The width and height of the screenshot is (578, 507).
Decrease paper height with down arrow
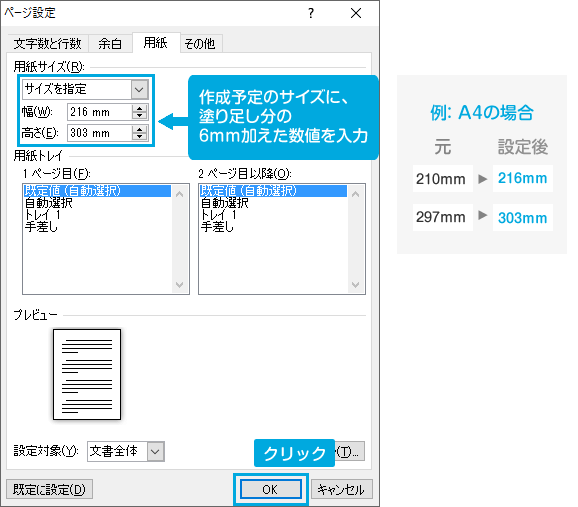[139, 136]
